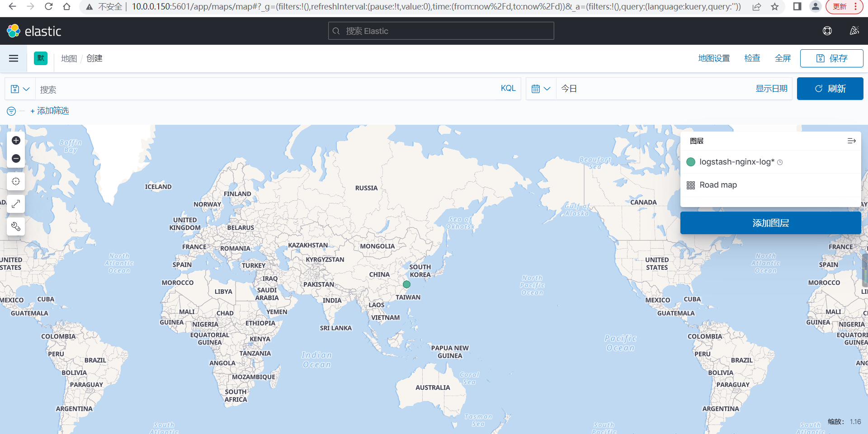This screenshot has width=868, height=434.
Task: Enter 全屏 full screen mode
Action: pyautogui.click(x=783, y=58)
